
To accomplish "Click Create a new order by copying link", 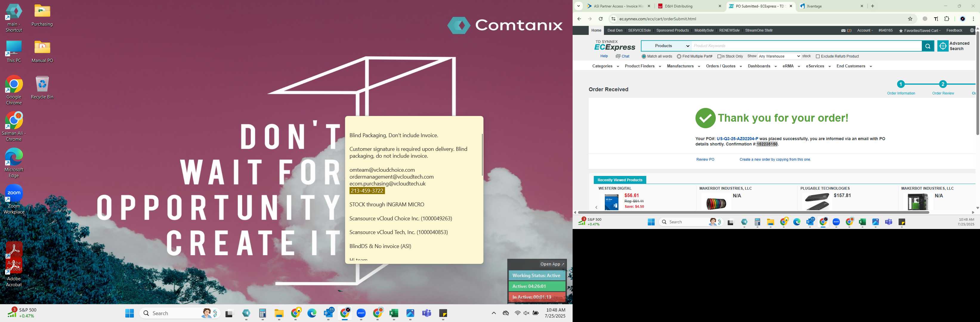I will click(775, 160).
